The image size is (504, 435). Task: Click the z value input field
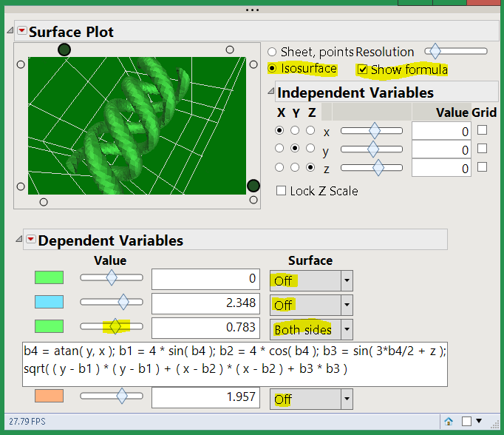(x=441, y=168)
